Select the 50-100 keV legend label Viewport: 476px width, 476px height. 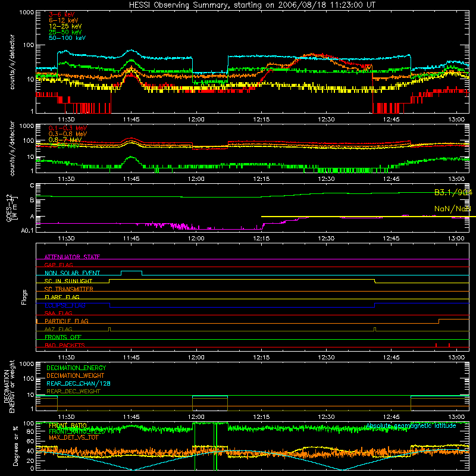(67, 38)
